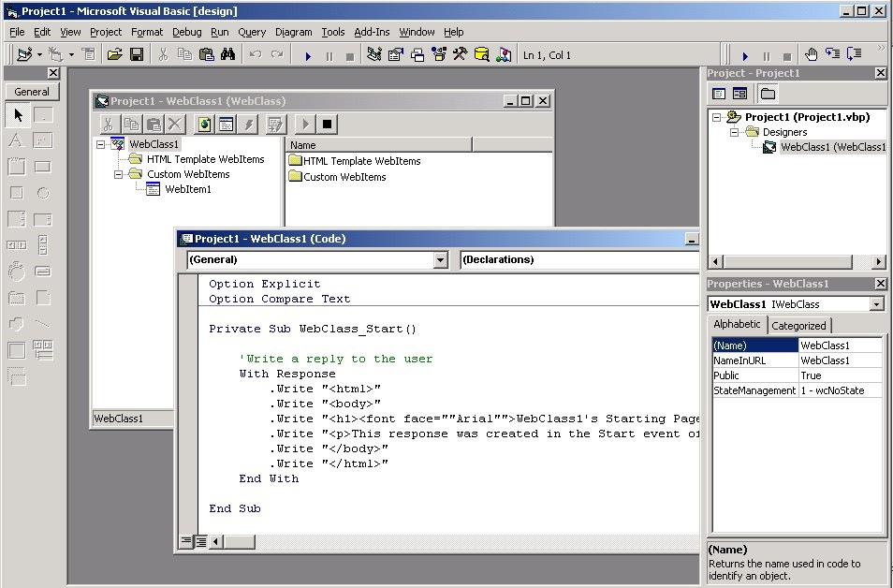893x588 pixels.
Task: Select the Pointer tool in the toolbox
Action: pos(17,115)
